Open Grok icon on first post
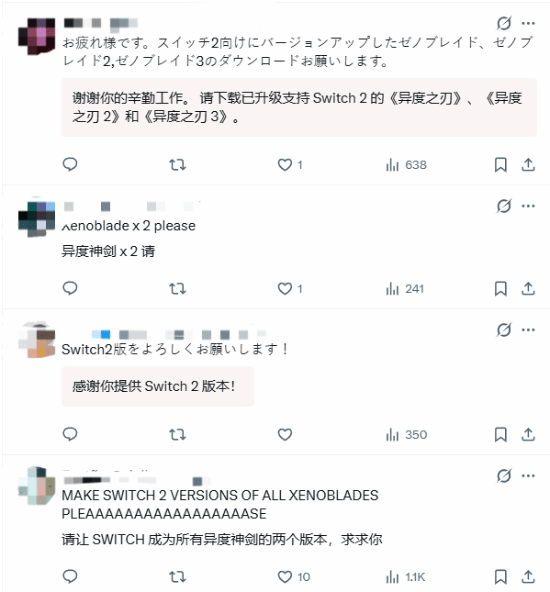Screen dimensions: 550x592 tap(504, 23)
